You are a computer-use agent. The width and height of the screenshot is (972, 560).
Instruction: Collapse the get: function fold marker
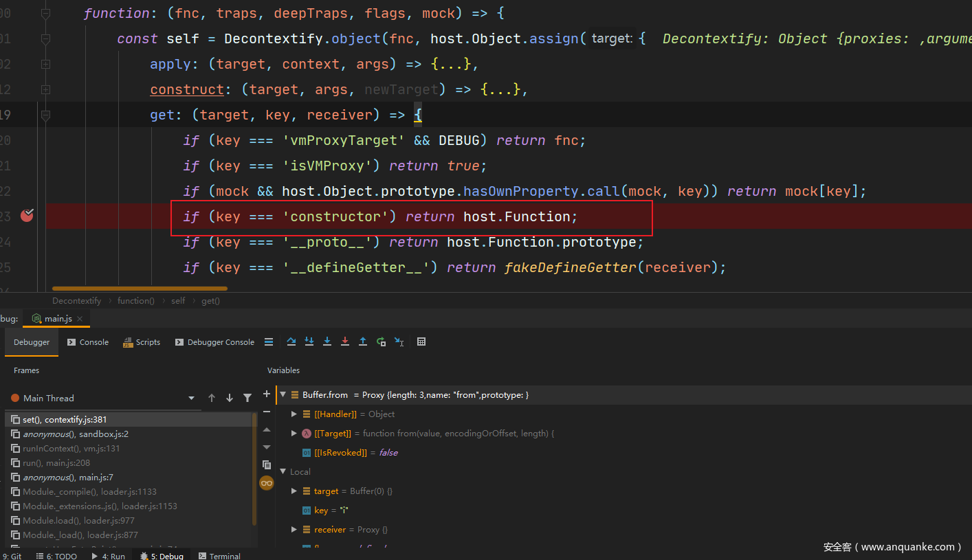[x=45, y=115]
